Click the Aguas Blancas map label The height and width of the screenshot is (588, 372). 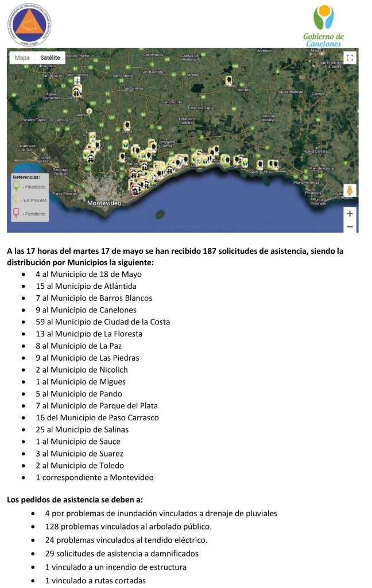coord(290,91)
